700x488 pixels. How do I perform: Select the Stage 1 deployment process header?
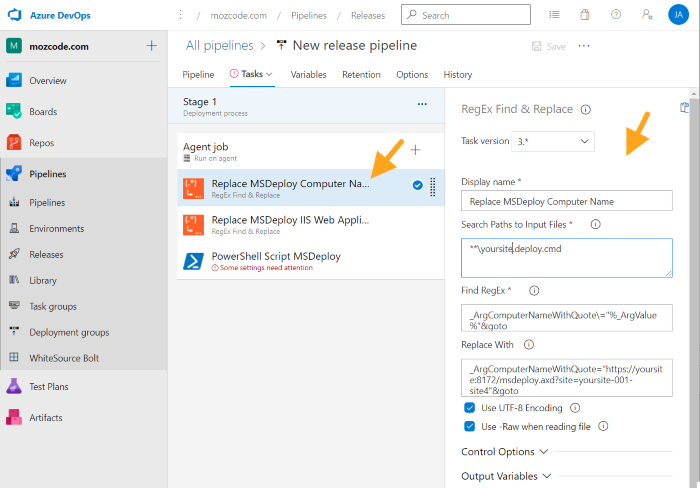(306, 106)
